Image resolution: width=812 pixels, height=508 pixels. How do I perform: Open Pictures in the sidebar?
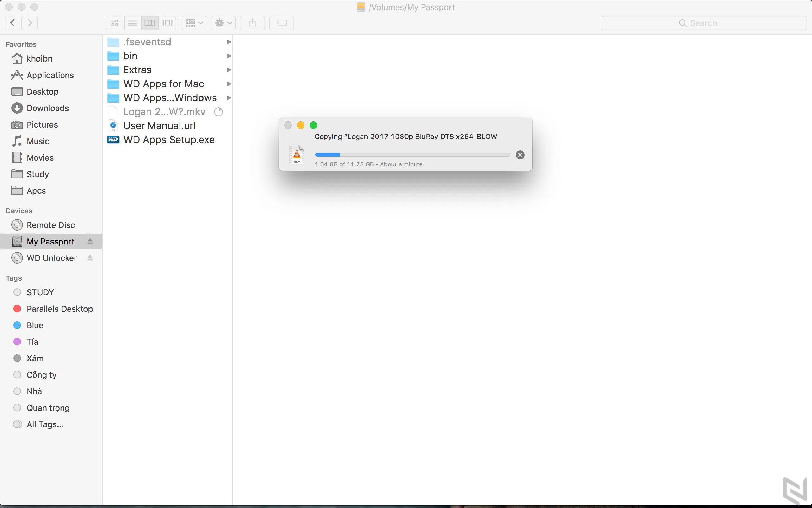[51, 124]
